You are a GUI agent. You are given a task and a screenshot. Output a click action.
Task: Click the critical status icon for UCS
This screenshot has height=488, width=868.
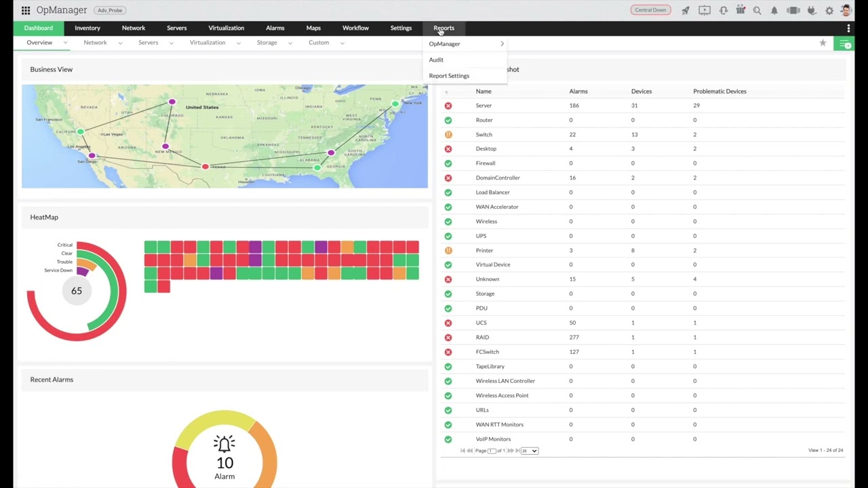coord(448,323)
